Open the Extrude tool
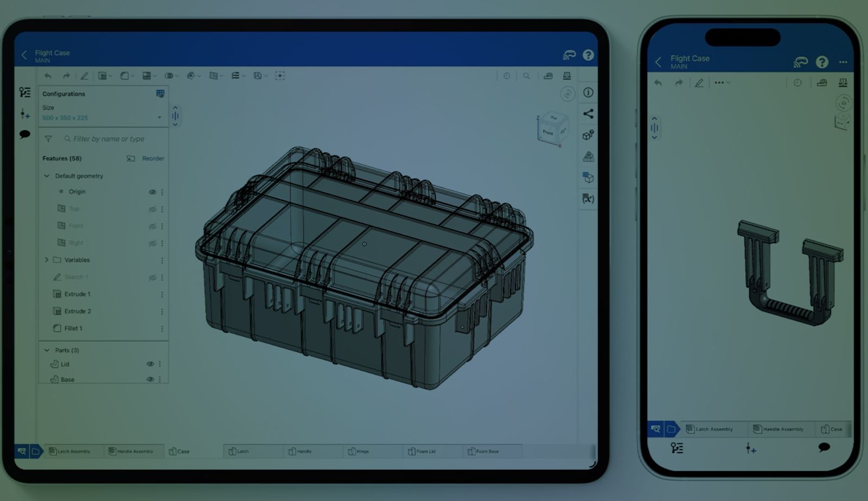The image size is (868, 501). coord(102,75)
